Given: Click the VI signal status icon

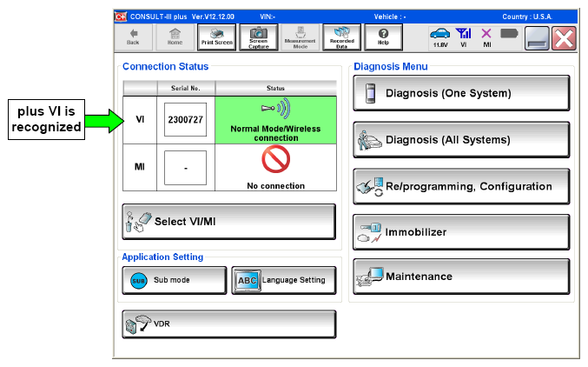Looking at the screenshot, I should point(464,37).
